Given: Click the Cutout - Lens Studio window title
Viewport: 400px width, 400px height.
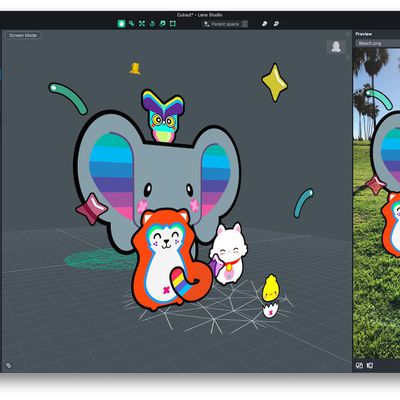Looking at the screenshot, I should 200,15.
